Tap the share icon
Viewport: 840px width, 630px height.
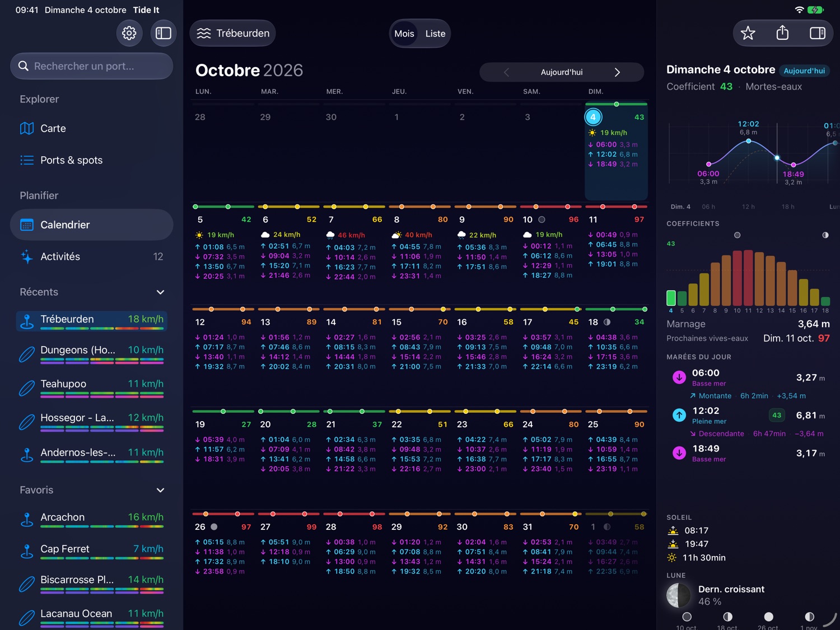point(782,33)
